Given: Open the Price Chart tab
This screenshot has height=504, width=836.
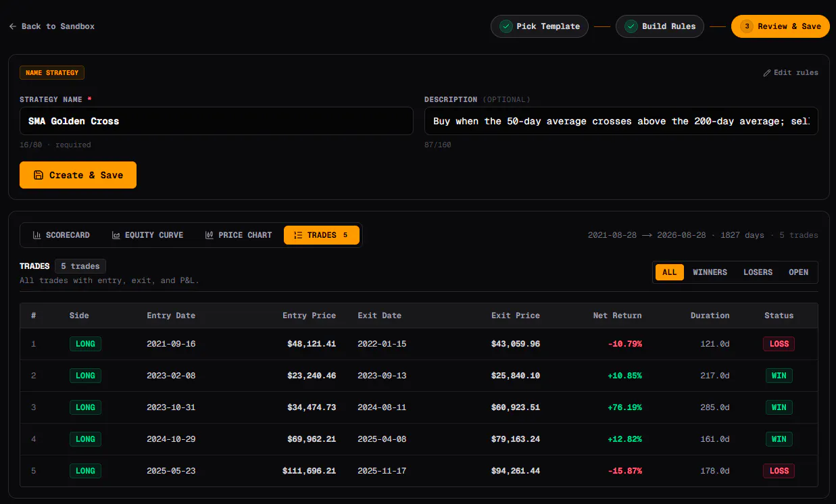Looking at the screenshot, I should pos(238,235).
